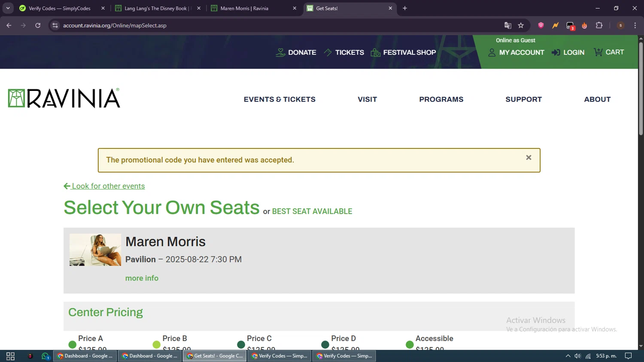The image size is (644, 362).
Task: Open site information icon in address bar
Action: point(55,25)
